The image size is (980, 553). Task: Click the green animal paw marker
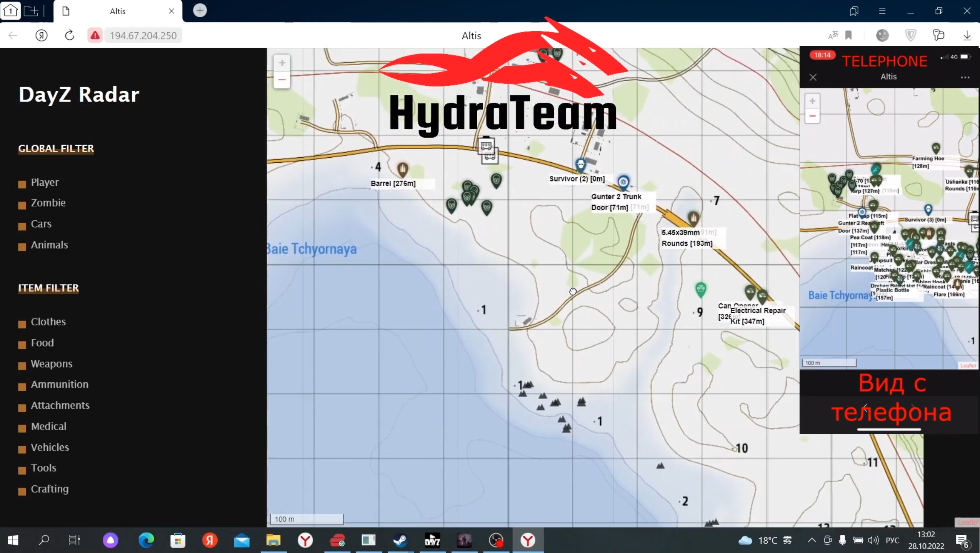(x=701, y=290)
